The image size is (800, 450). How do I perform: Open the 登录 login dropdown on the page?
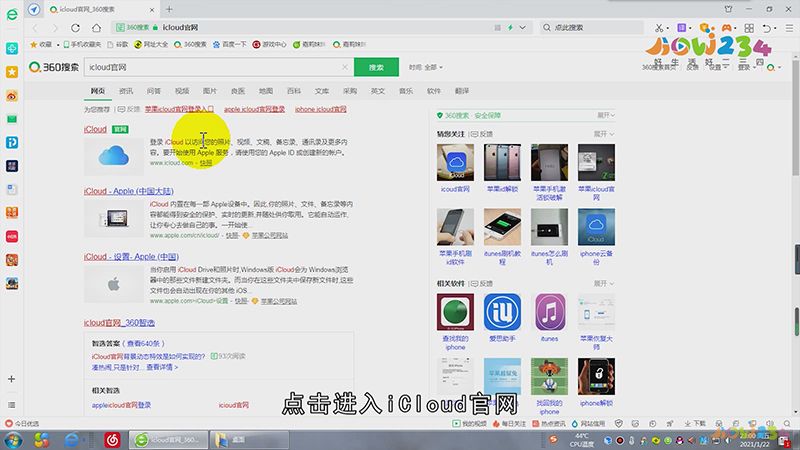[x=746, y=67]
